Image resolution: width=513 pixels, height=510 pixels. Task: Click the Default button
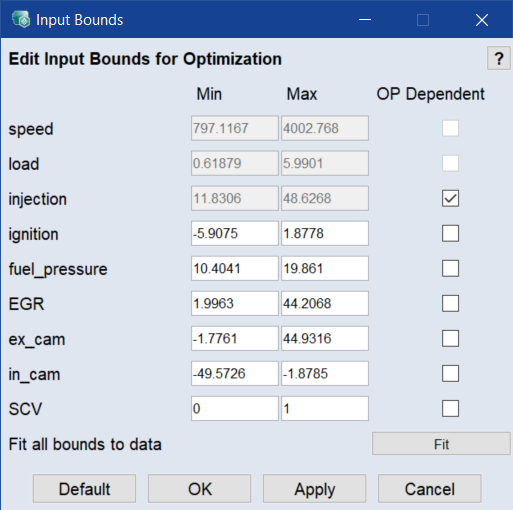[x=84, y=489]
